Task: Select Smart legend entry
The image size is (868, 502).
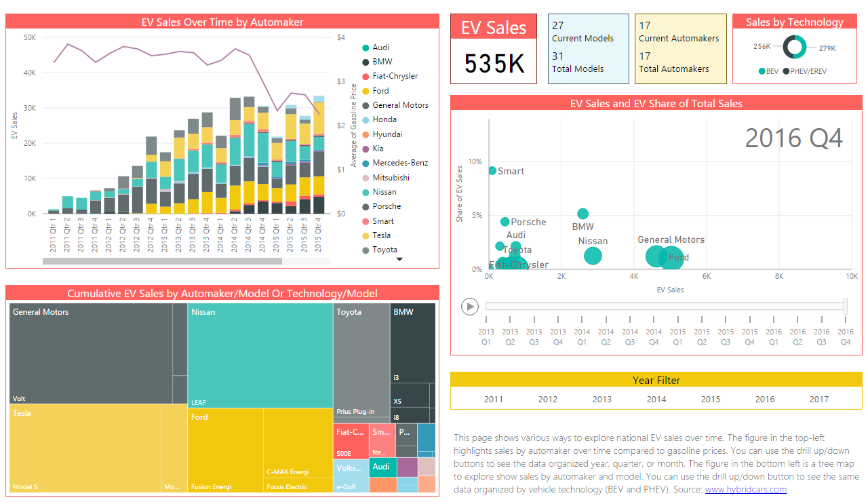Action: click(x=378, y=221)
